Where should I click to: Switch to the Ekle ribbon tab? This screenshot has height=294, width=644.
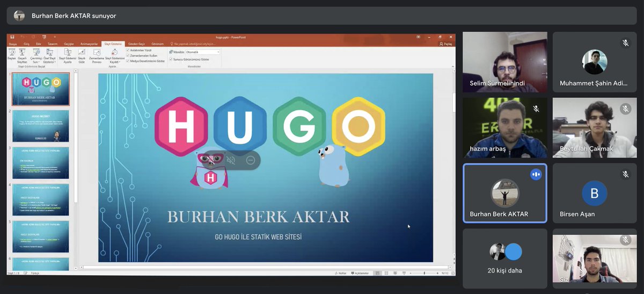[x=38, y=44]
